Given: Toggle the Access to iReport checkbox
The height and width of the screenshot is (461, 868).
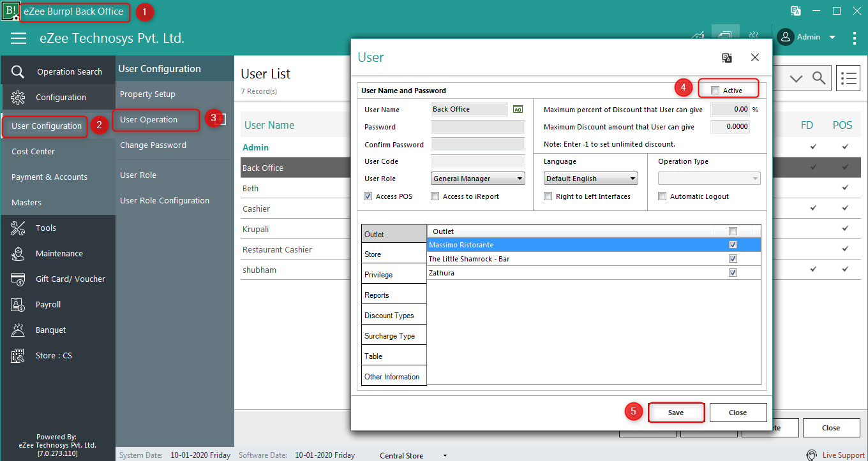Looking at the screenshot, I should pyautogui.click(x=435, y=196).
